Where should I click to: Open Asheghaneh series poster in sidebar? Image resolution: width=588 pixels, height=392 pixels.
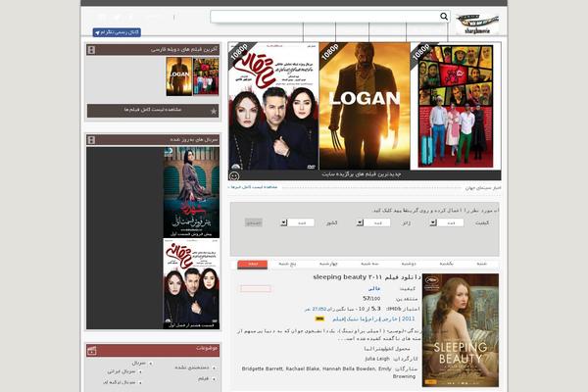[191, 284]
